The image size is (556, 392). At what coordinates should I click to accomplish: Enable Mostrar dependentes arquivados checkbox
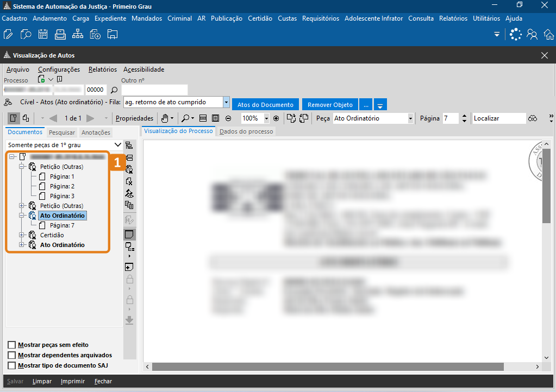click(12, 355)
